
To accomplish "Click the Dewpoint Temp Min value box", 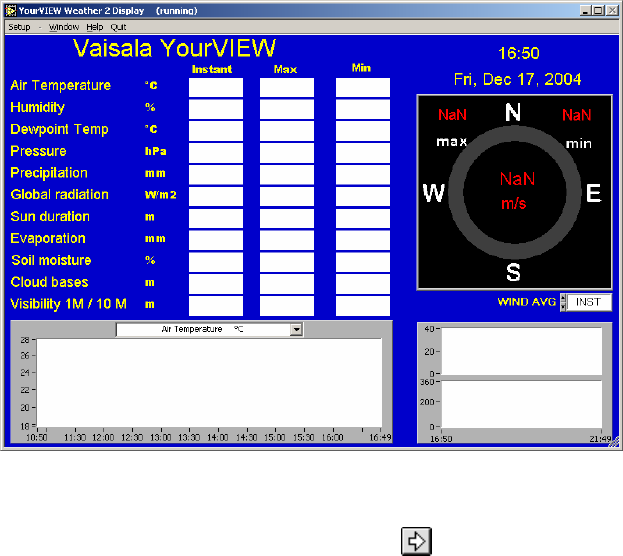I will 363,131.
